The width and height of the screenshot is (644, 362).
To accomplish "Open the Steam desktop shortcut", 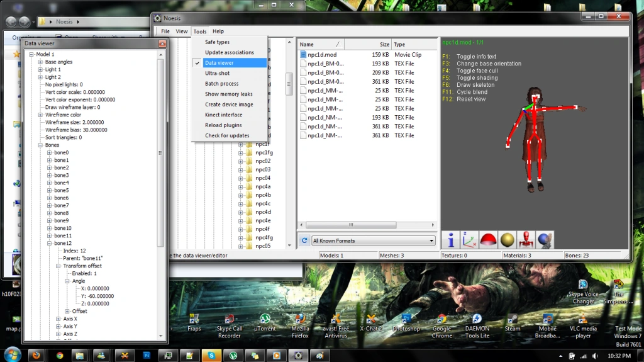I will [x=512, y=322].
